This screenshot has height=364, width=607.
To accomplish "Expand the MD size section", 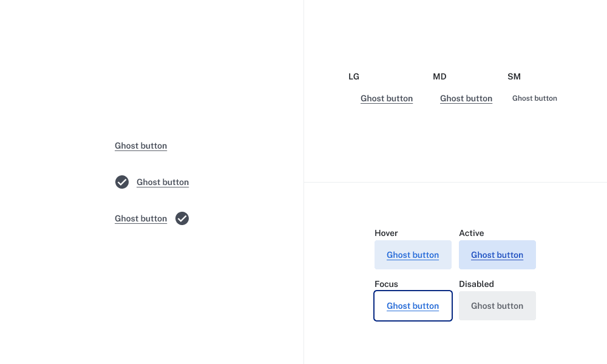I will [439, 76].
